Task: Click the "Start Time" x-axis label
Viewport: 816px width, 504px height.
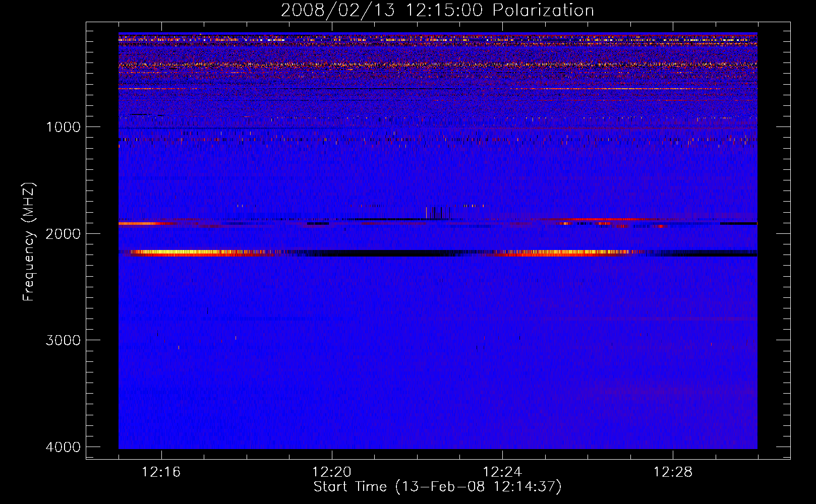Action: (x=437, y=487)
